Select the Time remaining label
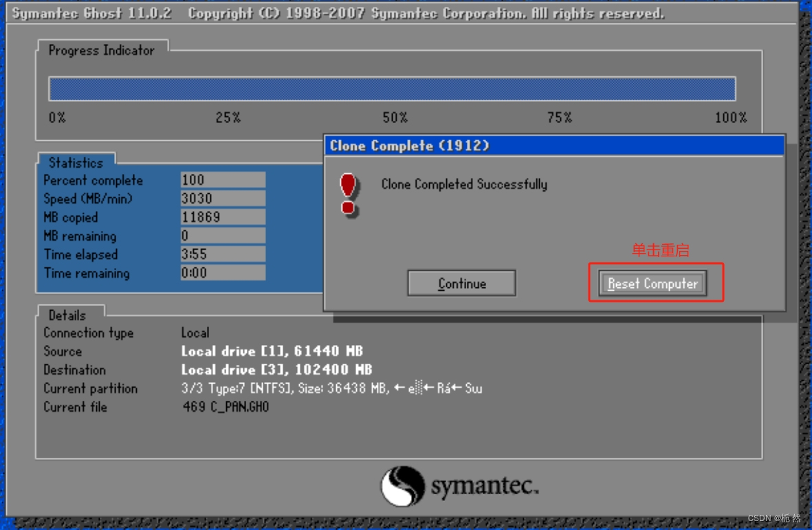 (87, 274)
